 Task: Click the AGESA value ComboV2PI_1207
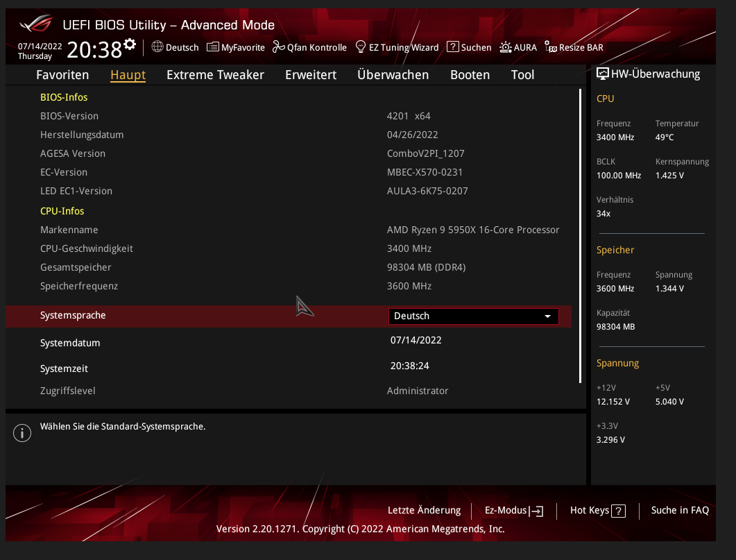(426, 153)
